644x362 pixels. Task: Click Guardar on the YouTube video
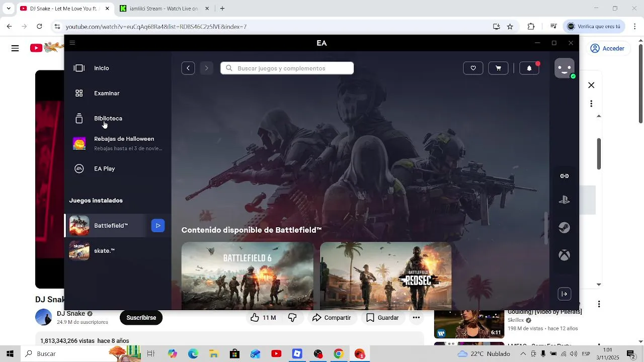click(x=382, y=318)
